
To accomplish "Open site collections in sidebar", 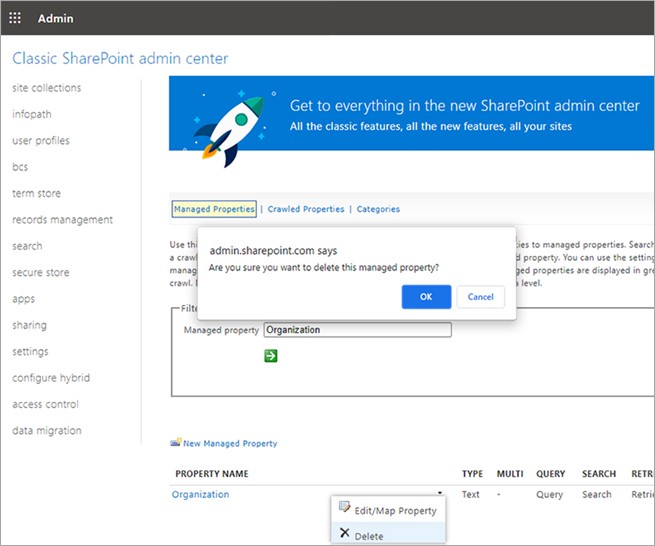I will [x=47, y=88].
